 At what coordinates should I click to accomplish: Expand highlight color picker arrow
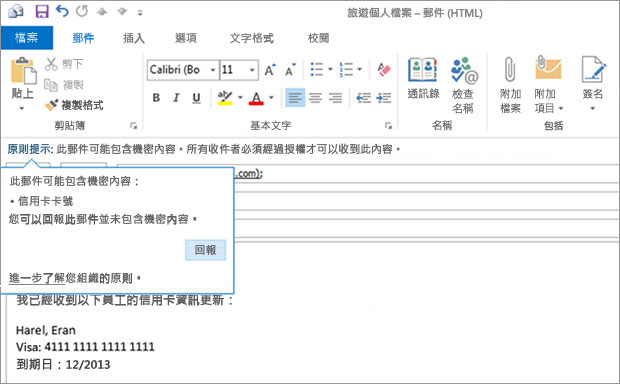click(x=240, y=97)
